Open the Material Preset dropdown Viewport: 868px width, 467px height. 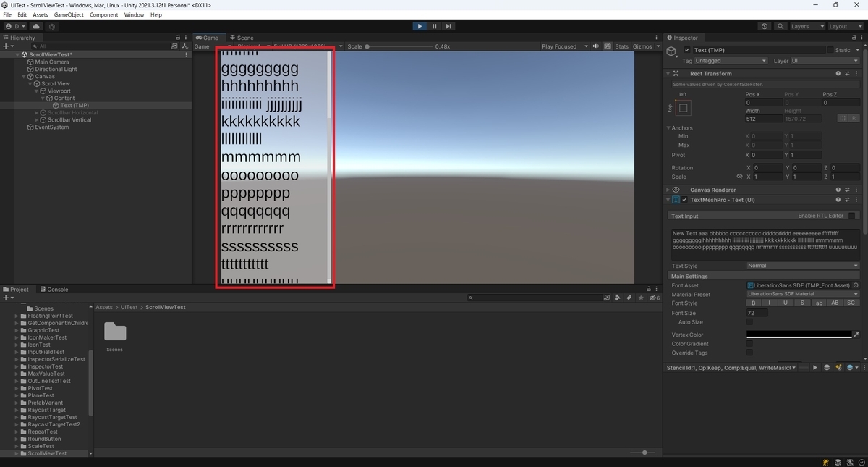[803, 294]
